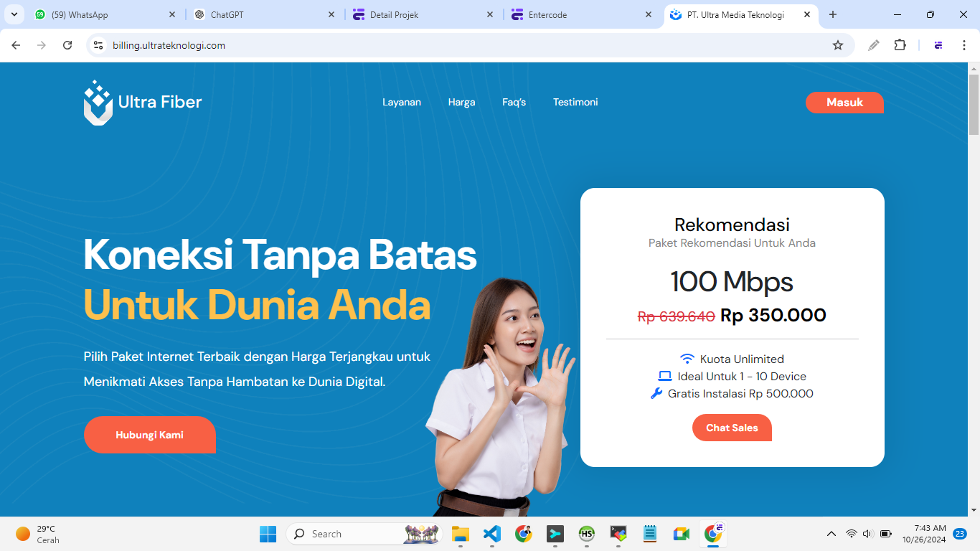Click the Rekomendasi heading

click(732, 225)
